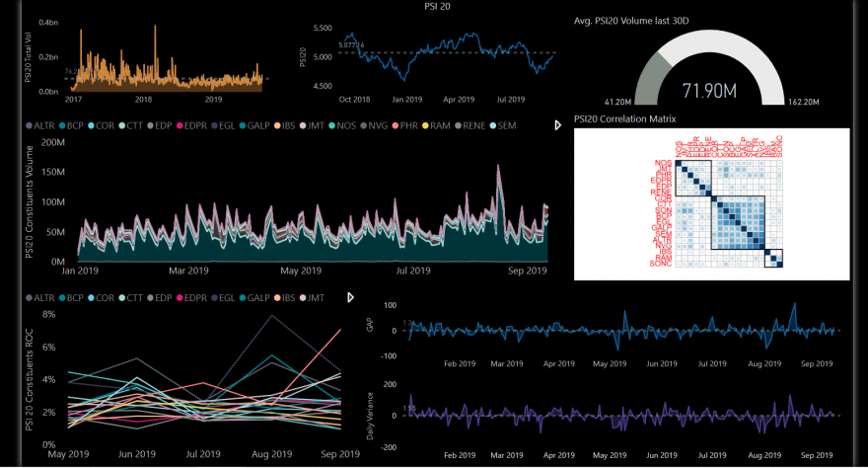
Task: Click 'Mar 2019' on Constituents Volume axis
Action: (188, 271)
